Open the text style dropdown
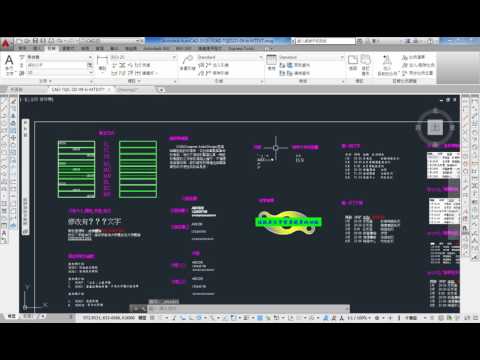This screenshot has width=480, height=360. click(59, 57)
